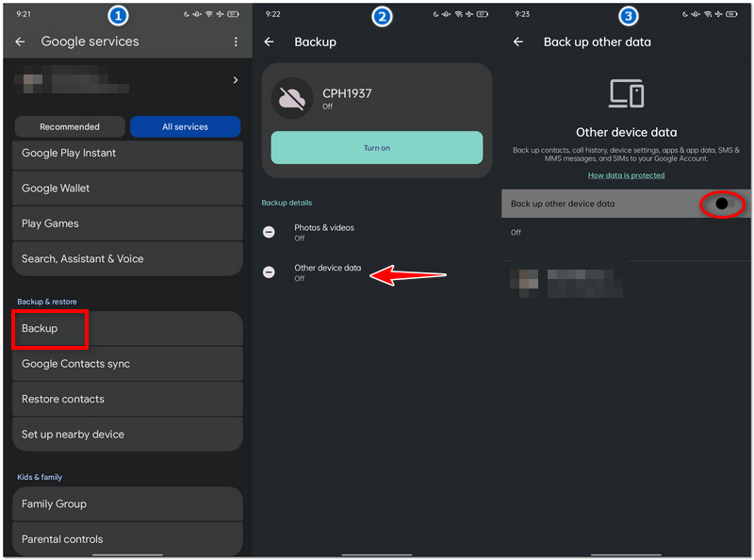Go back from Google services screen
This screenshot has height=560, width=754.
(x=20, y=41)
